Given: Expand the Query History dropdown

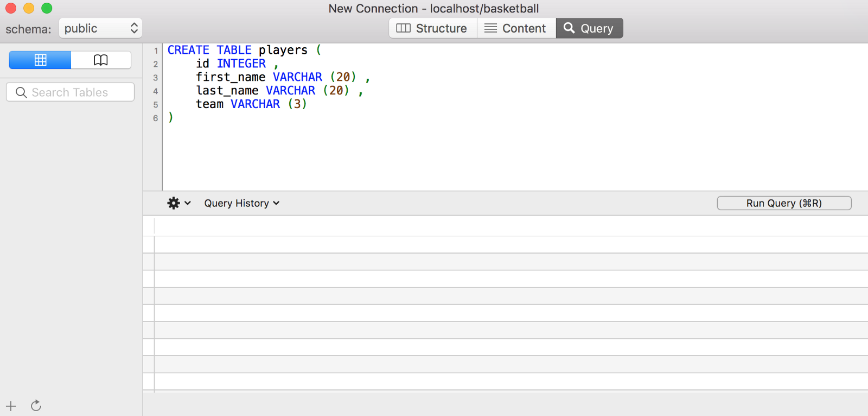Looking at the screenshot, I should (241, 203).
